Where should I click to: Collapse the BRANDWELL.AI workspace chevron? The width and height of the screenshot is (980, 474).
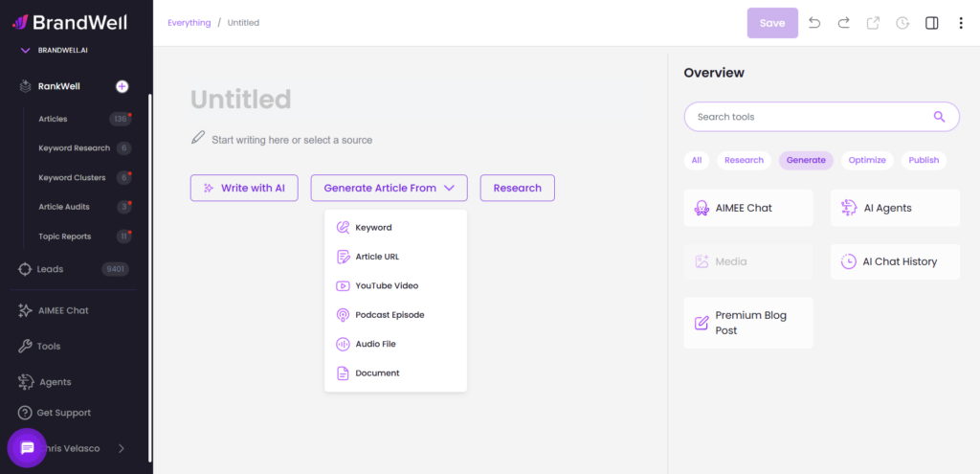[26, 50]
